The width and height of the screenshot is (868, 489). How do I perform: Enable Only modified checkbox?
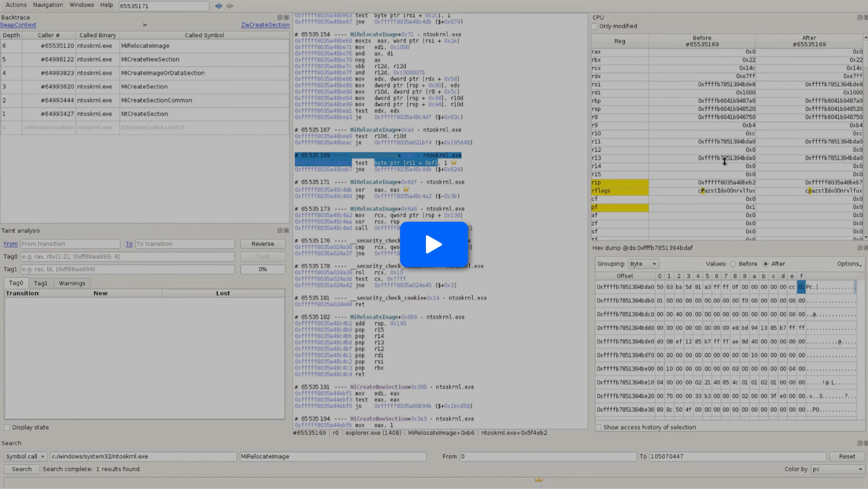(594, 26)
